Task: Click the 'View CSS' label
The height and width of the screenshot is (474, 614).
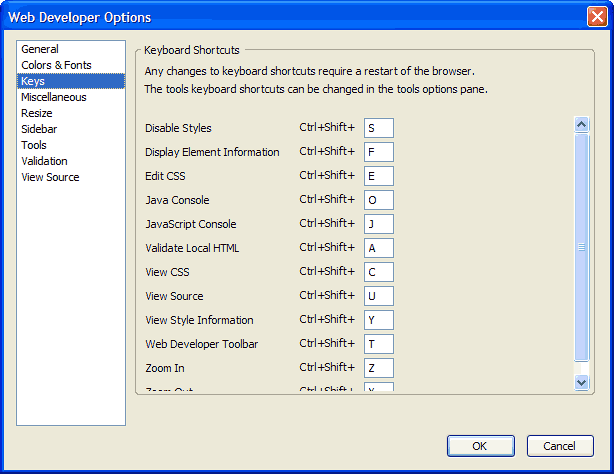Action: 167,272
